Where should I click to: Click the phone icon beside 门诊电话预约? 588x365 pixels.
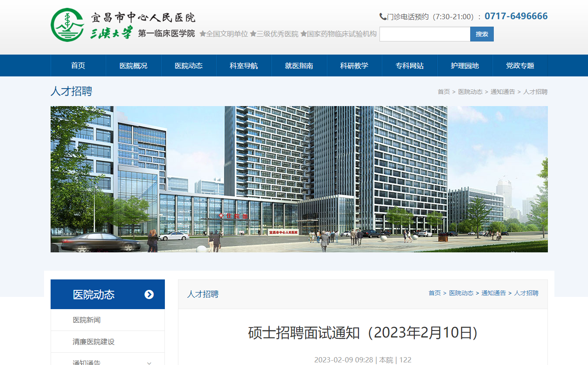point(383,17)
